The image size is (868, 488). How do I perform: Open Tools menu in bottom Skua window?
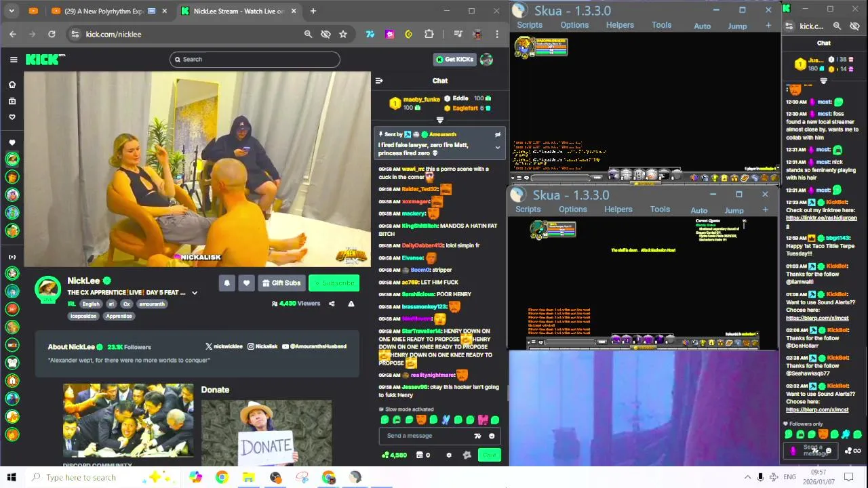[660, 209]
